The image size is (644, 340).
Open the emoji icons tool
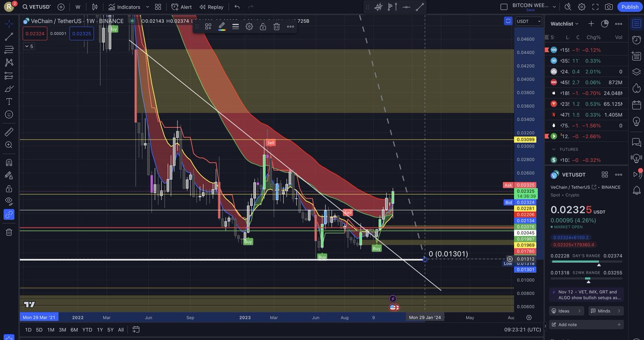pyautogui.click(x=9, y=114)
